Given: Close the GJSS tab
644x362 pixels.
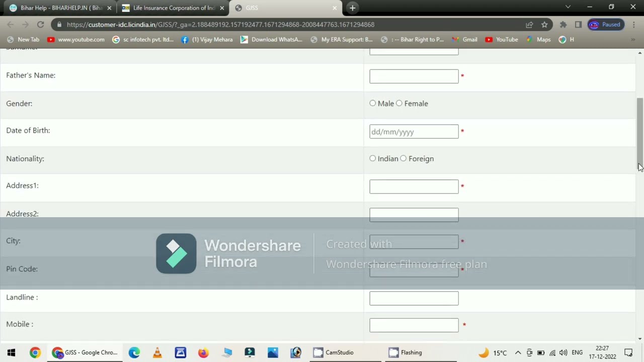Looking at the screenshot, I should (x=335, y=8).
